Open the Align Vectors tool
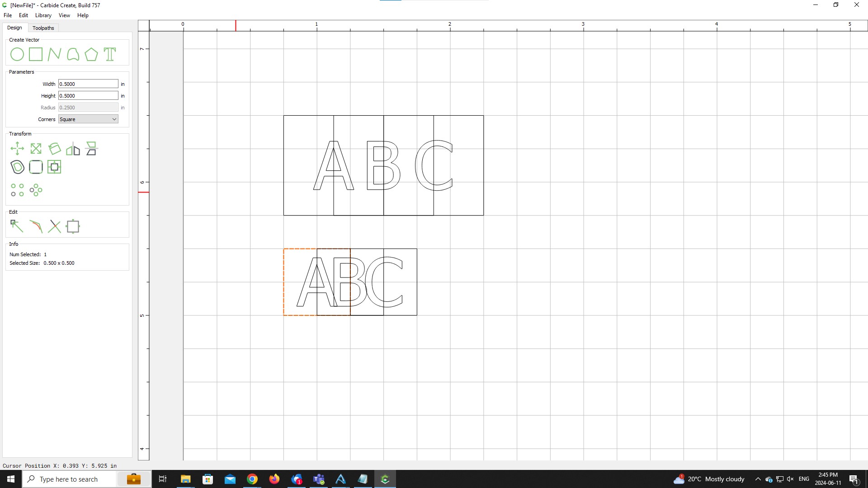The image size is (868, 488). (x=54, y=167)
